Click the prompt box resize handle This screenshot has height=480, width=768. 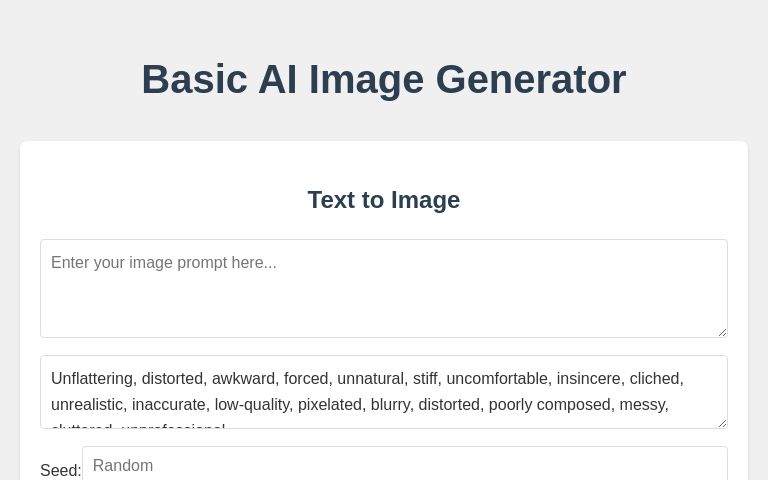tap(721, 331)
